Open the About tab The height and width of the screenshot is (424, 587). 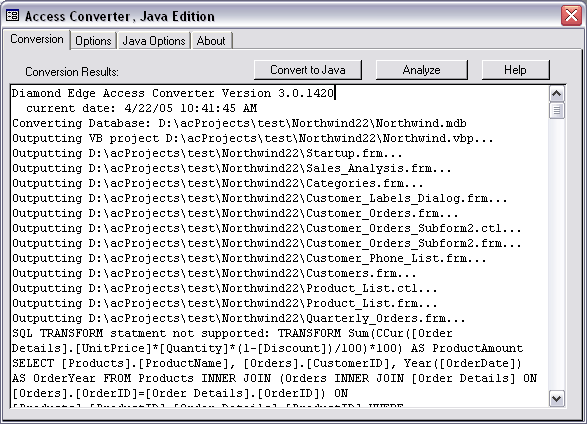click(x=211, y=40)
